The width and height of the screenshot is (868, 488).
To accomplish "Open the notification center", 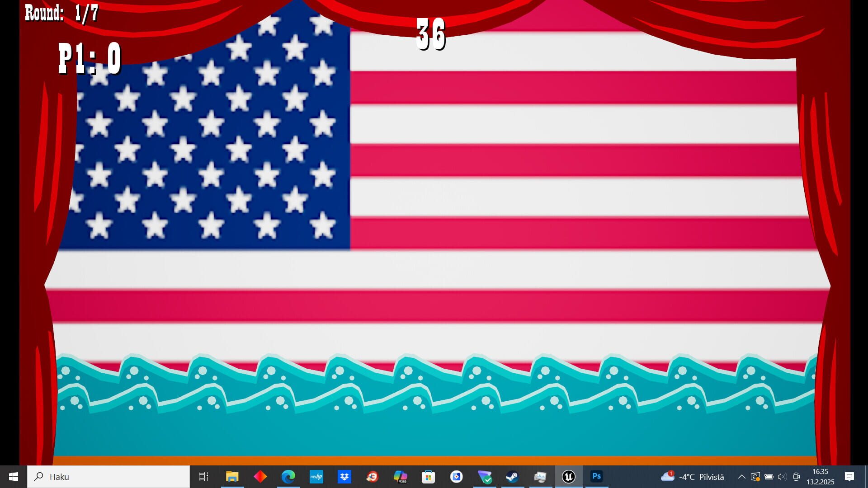I will 849,477.
